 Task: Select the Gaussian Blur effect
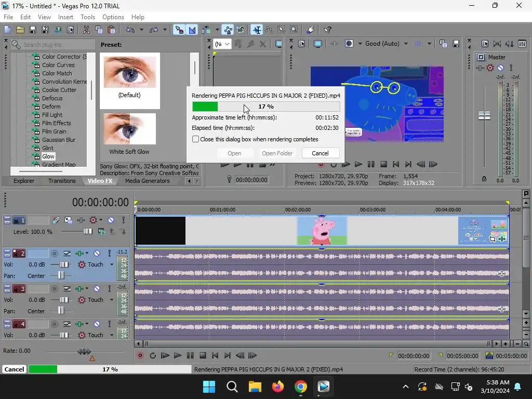tap(59, 140)
